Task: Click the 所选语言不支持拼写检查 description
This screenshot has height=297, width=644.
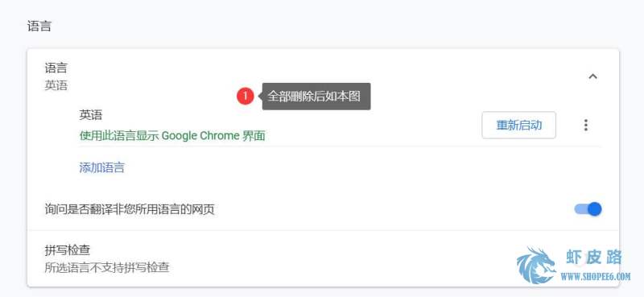Action: coord(107,267)
